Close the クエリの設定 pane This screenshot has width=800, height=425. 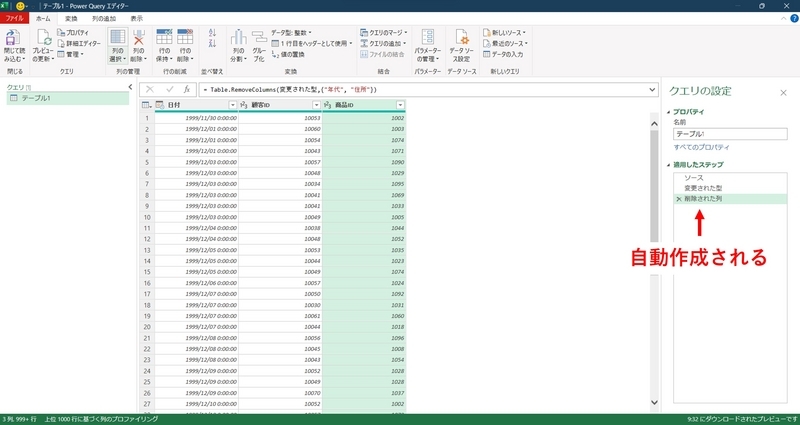(x=783, y=92)
